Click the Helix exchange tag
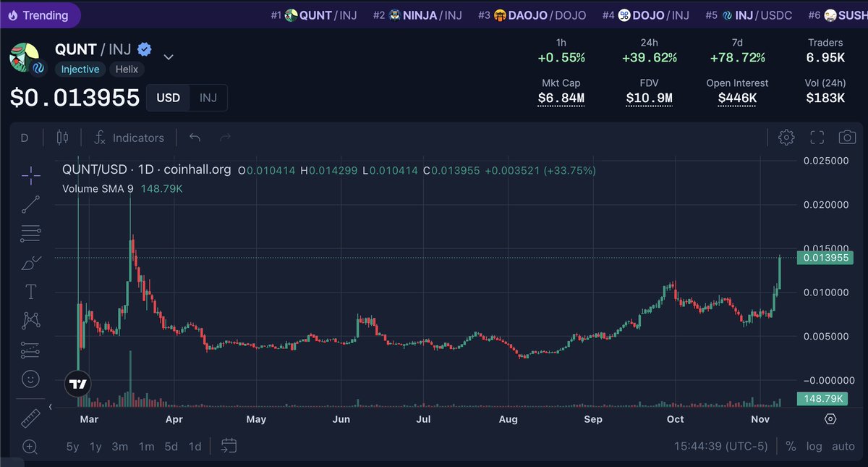Viewport: 868px width, 467px height. [x=127, y=70]
